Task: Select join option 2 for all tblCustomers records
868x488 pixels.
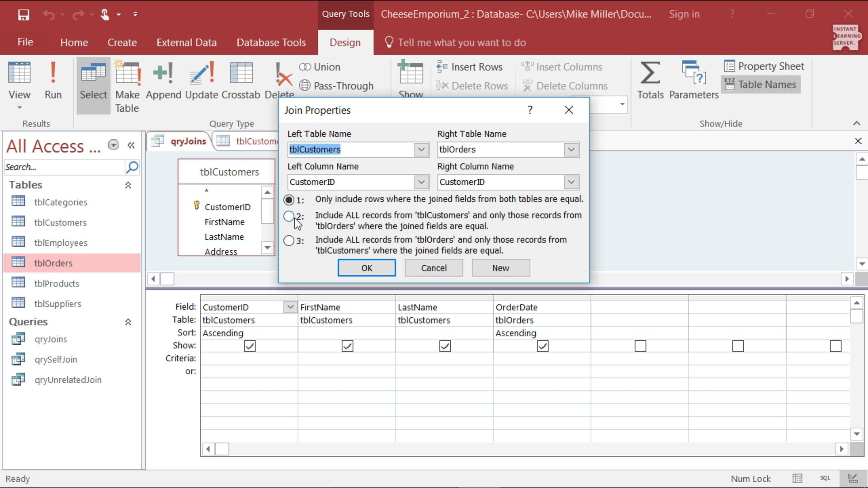Action: [289, 216]
